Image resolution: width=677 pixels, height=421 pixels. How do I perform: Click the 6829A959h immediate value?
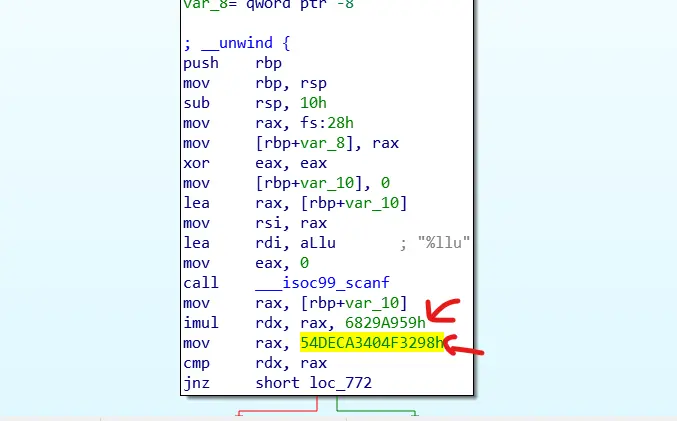pos(385,323)
